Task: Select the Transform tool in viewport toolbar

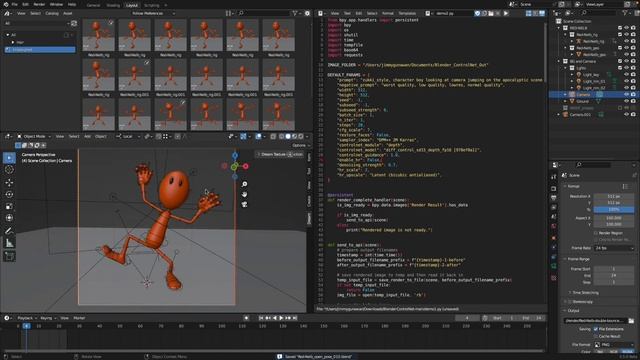Action: [9, 218]
